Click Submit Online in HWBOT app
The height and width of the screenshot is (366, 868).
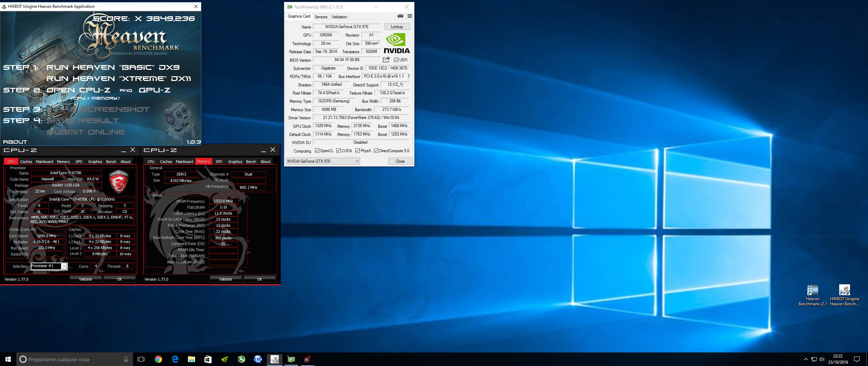coord(86,132)
